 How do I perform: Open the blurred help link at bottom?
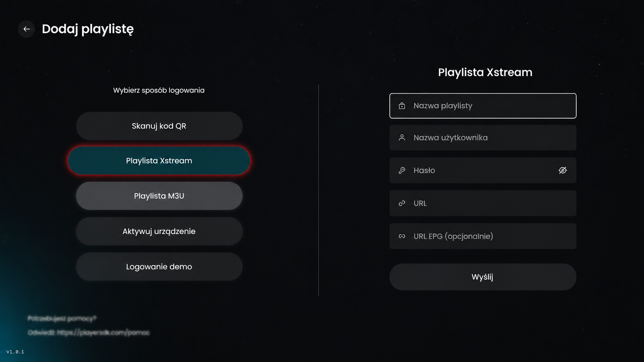103,332
